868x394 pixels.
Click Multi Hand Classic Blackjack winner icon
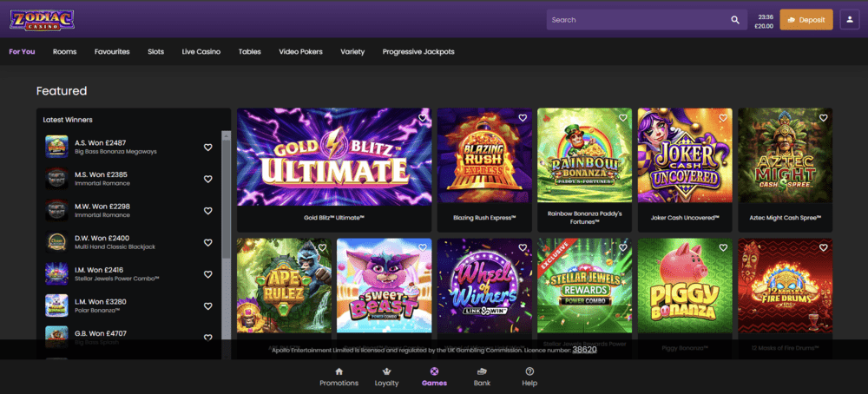56,242
